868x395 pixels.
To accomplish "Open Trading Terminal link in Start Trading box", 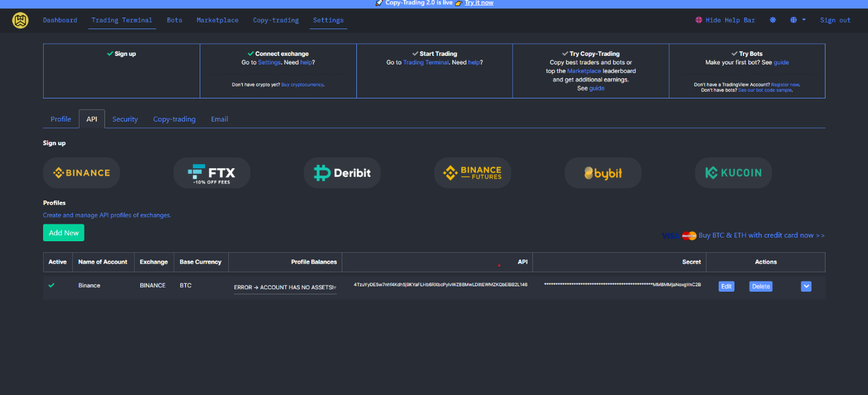I will (426, 63).
